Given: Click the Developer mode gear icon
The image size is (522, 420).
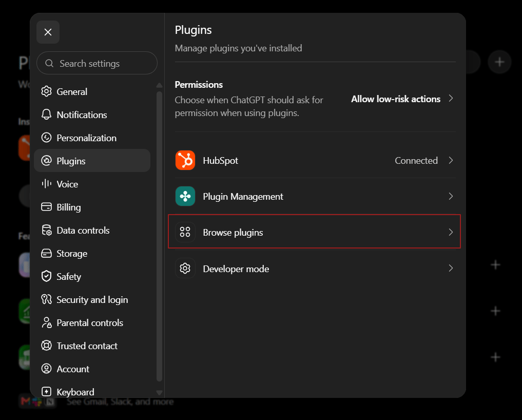Looking at the screenshot, I should pyautogui.click(x=185, y=268).
